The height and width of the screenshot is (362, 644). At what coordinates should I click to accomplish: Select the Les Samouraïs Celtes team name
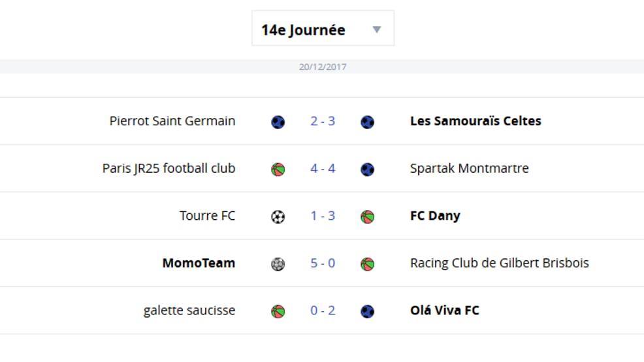[x=475, y=121]
